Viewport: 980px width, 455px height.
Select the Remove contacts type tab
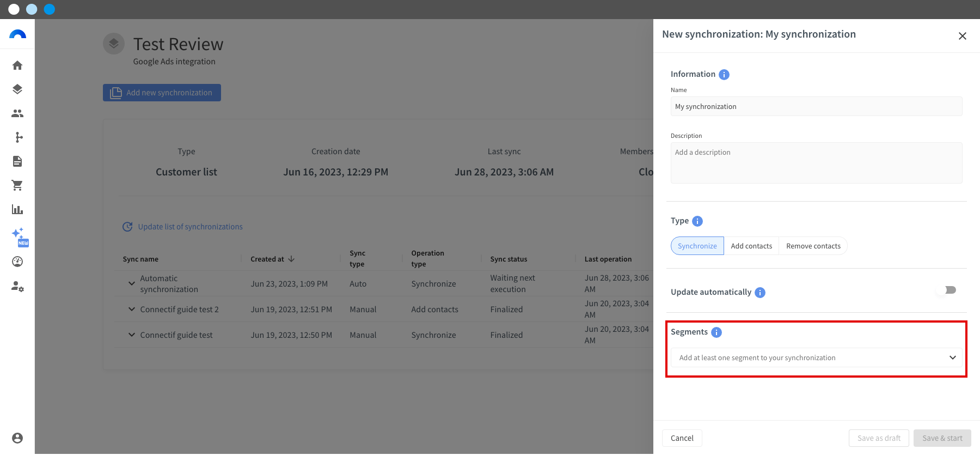[x=813, y=246]
